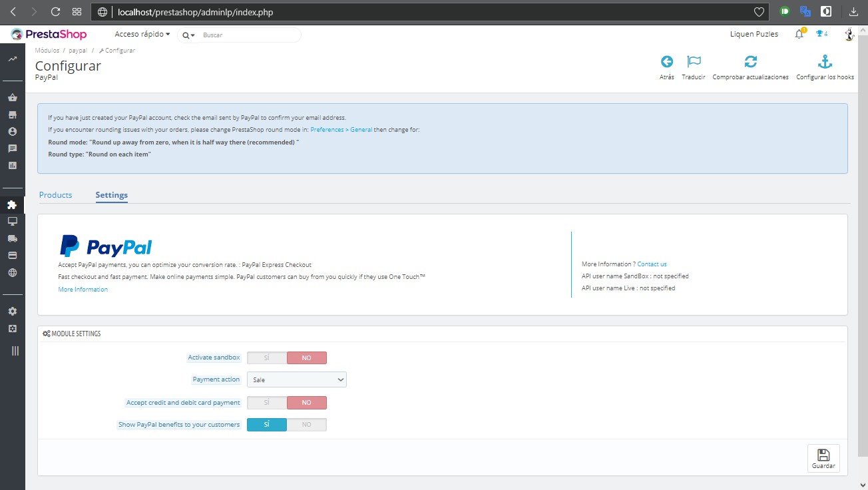Set Show PayPal benefits to NO
The width and height of the screenshot is (868, 490).
click(307, 425)
